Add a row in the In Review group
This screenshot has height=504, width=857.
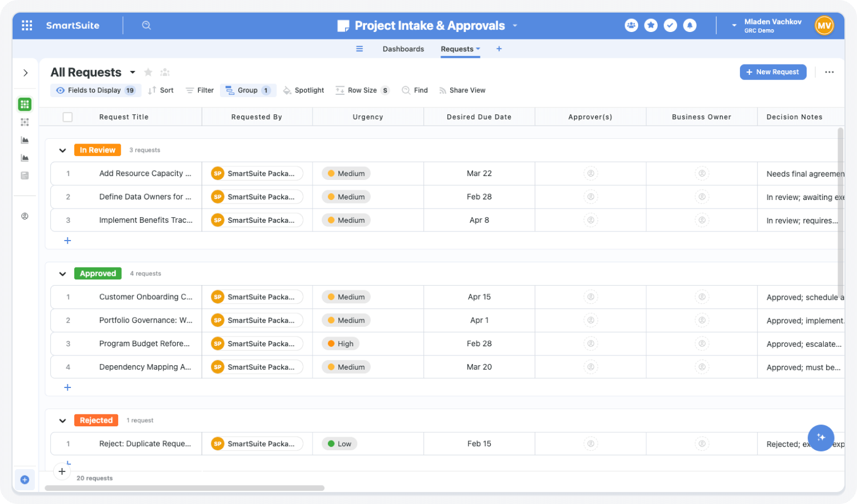(67, 241)
